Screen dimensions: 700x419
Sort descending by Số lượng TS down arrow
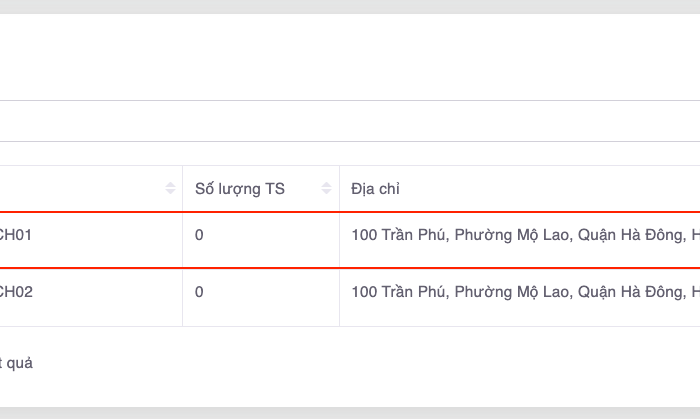326,192
